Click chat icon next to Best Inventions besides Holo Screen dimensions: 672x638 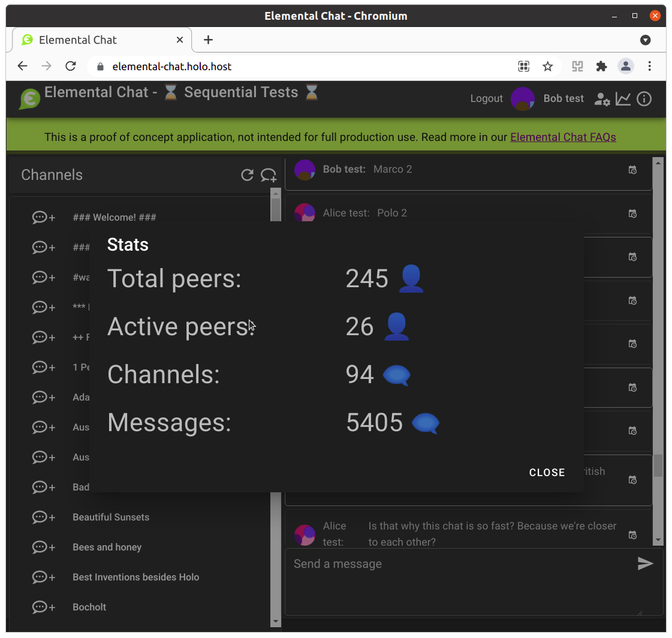(44, 577)
